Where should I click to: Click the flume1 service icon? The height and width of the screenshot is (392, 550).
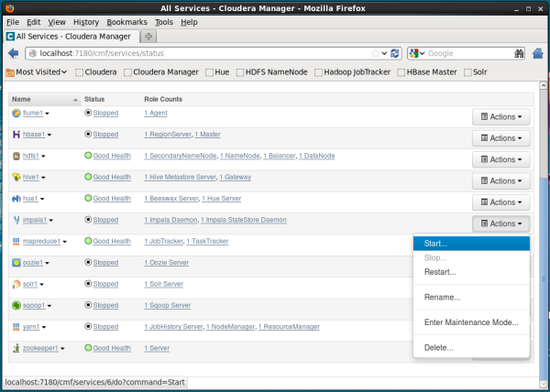tap(16, 114)
